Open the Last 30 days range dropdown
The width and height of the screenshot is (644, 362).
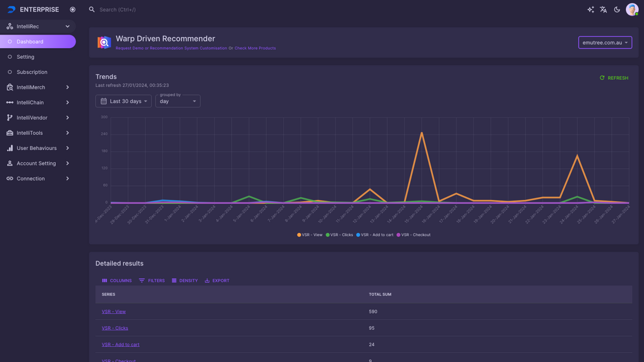[x=123, y=101]
